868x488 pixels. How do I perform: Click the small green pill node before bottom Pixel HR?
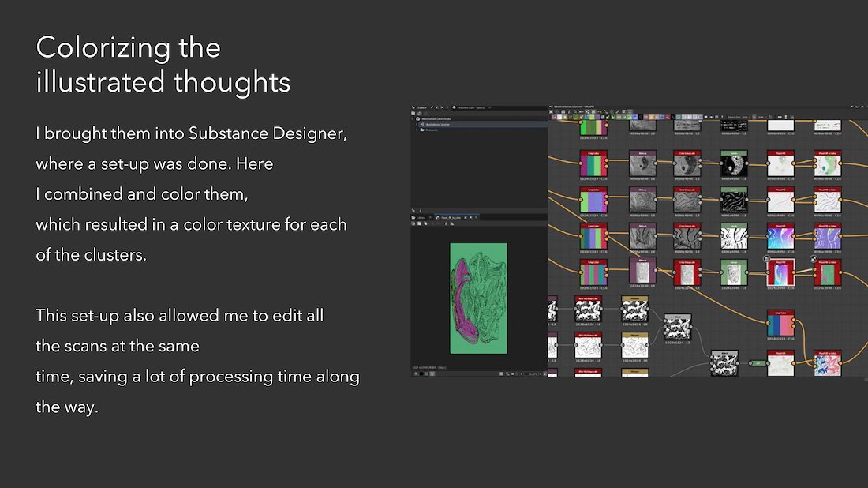pyautogui.click(x=758, y=363)
